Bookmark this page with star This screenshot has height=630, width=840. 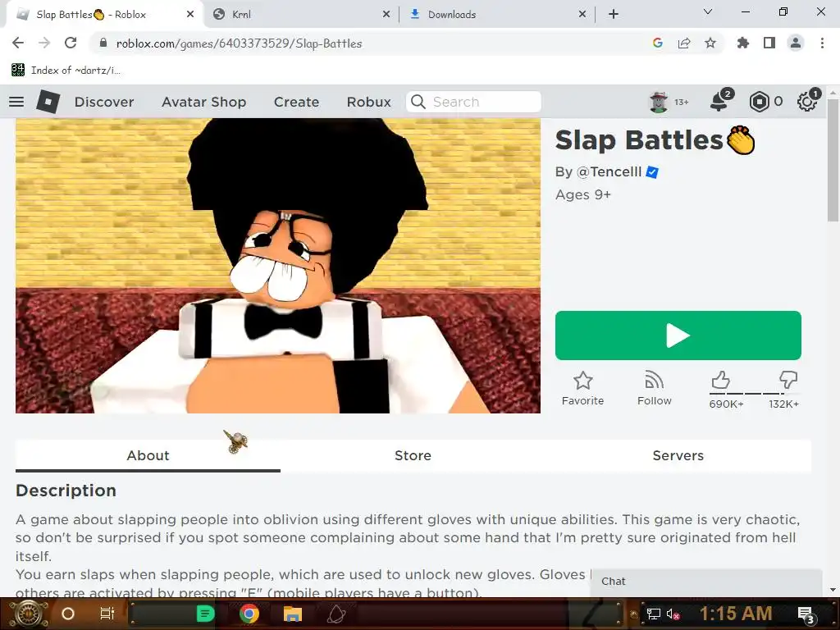click(x=710, y=43)
